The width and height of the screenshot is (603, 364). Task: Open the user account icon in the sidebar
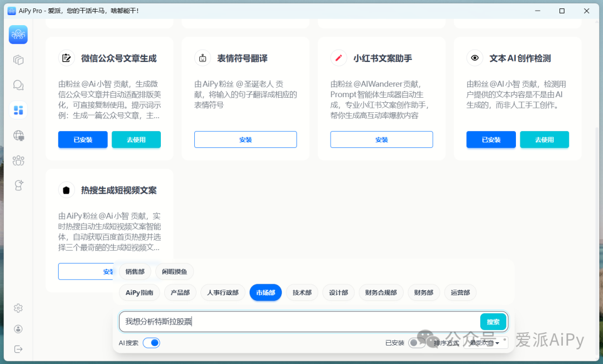point(18,329)
